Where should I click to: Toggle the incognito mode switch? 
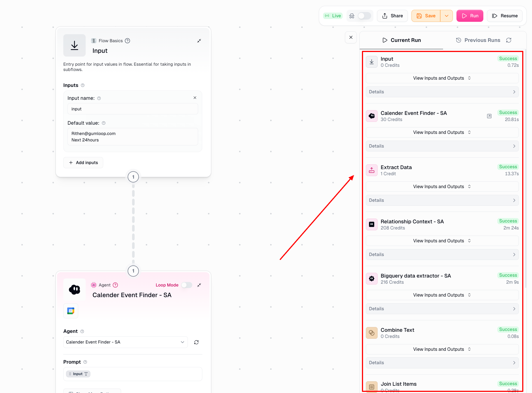coord(364,16)
